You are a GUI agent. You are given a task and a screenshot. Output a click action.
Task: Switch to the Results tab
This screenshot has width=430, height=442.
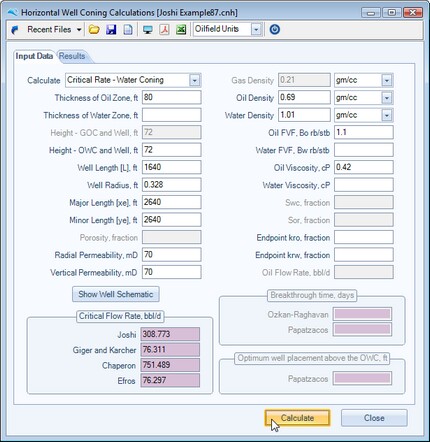point(72,56)
